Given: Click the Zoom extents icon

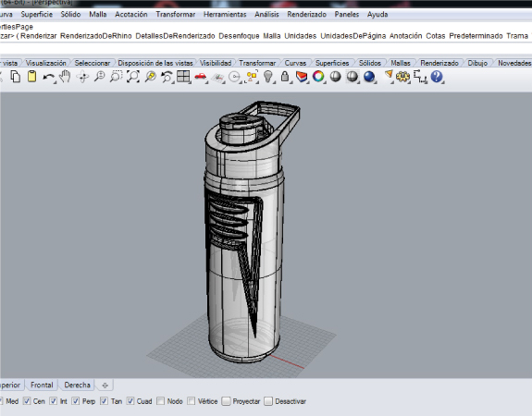Looking at the screenshot, I should point(133,77).
